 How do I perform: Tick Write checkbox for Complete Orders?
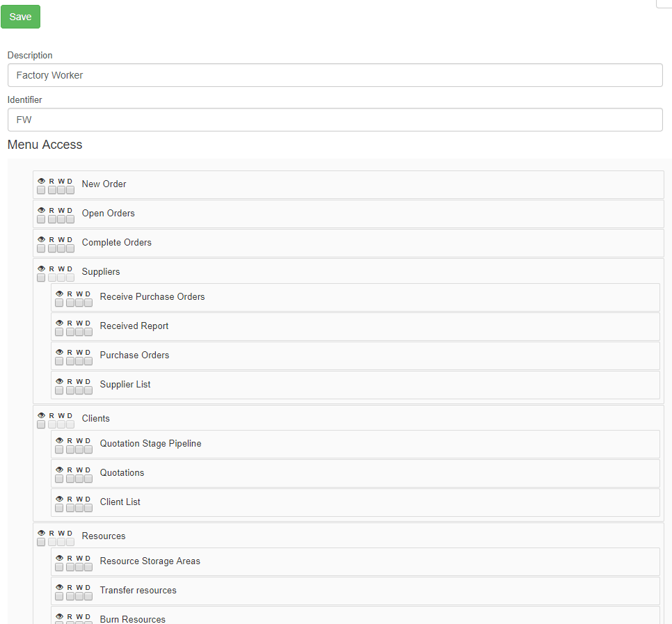tap(61, 248)
